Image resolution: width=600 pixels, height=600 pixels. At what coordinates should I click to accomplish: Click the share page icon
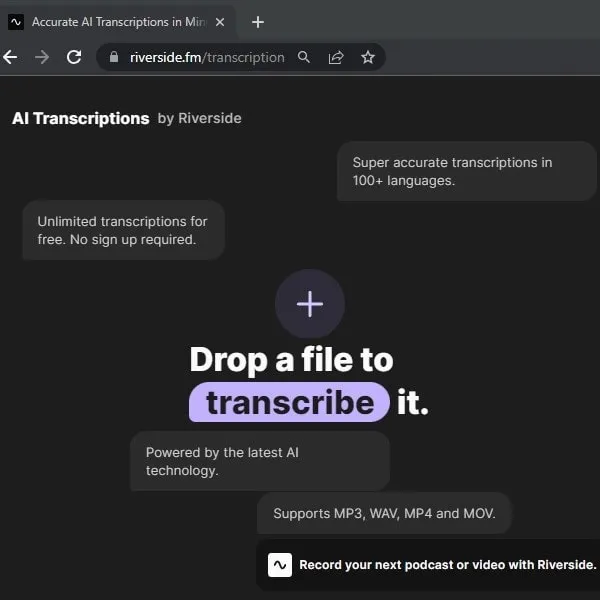(x=336, y=57)
